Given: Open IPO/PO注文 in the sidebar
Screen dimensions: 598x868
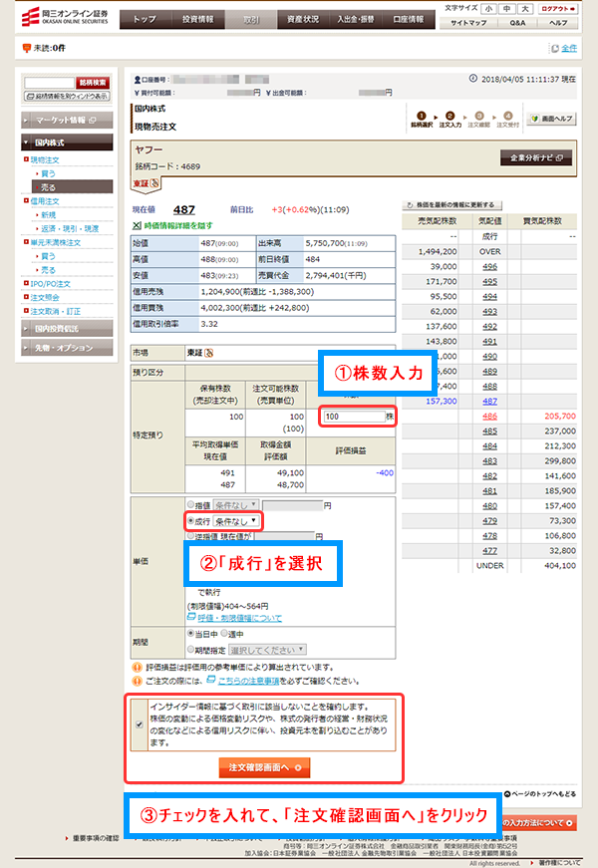Looking at the screenshot, I should (51, 284).
